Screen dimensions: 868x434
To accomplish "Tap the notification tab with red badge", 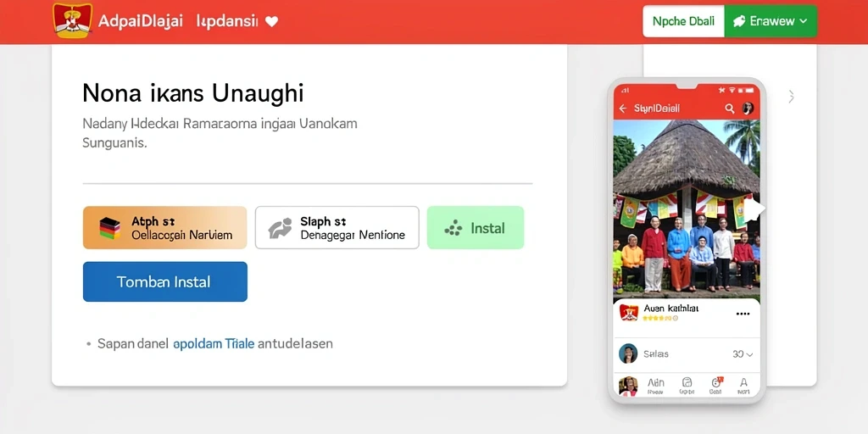I will [715, 386].
